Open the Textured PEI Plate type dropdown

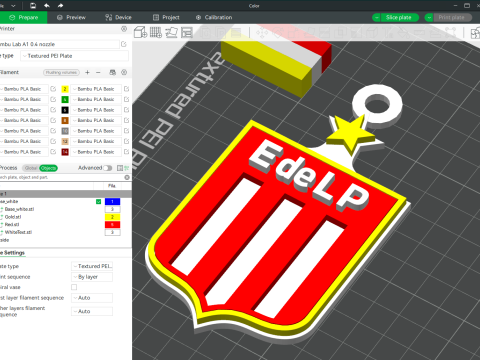(x=74, y=56)
